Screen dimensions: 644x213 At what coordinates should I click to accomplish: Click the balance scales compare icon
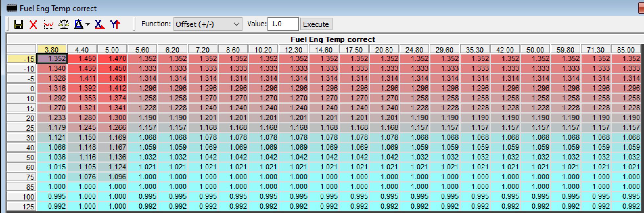(x=64, y=24)
